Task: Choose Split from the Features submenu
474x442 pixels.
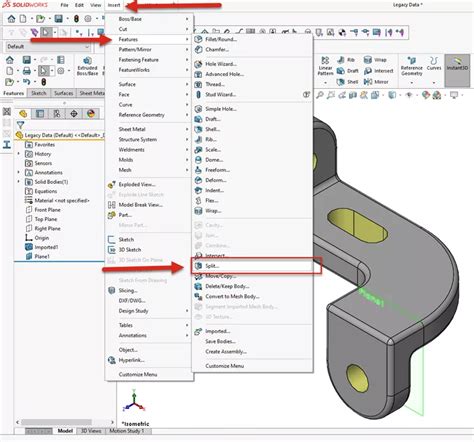Action: coord(253,266)
